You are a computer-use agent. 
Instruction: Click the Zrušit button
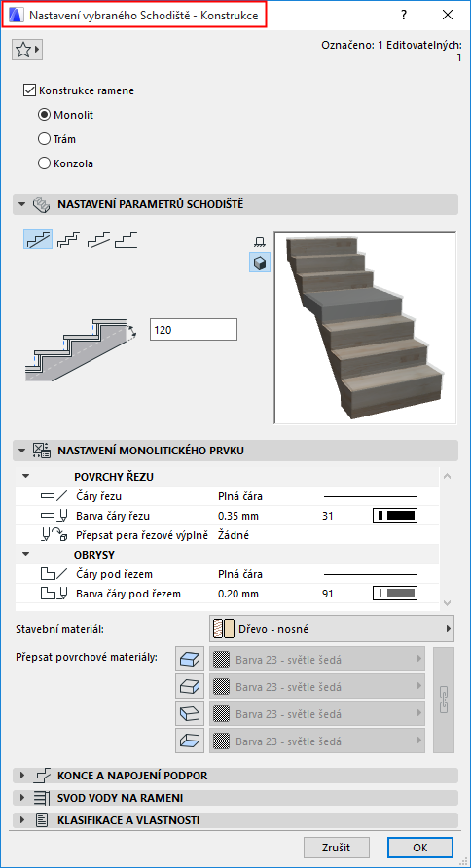pyautogui.click(x=336, y=847)
